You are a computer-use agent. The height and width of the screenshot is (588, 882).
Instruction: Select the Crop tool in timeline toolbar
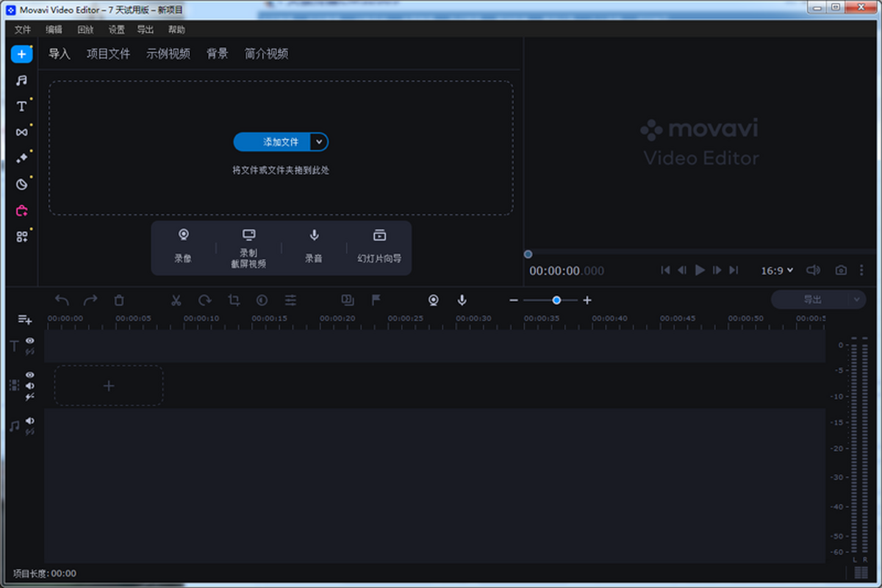[x=234, y=300]
